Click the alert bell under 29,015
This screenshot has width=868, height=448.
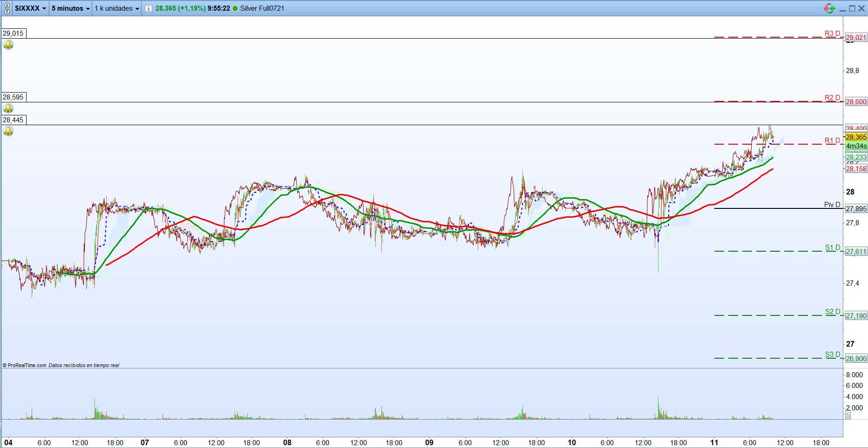[8, 45]
